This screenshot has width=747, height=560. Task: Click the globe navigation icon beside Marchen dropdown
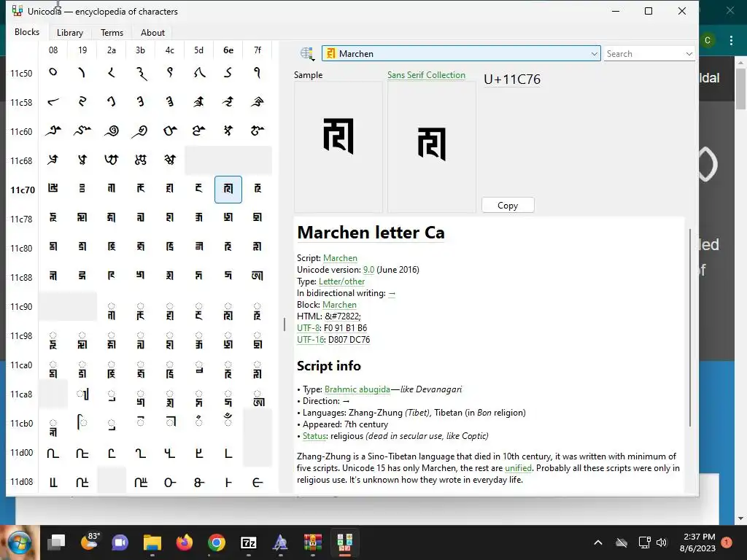(307, 54)
